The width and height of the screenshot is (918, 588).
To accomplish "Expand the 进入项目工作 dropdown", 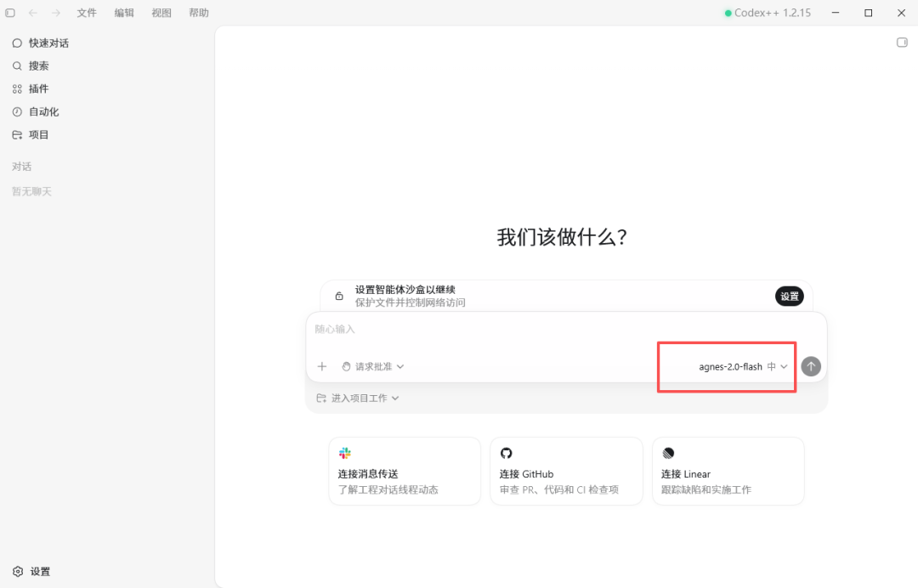I will click(x=359, y=398).
